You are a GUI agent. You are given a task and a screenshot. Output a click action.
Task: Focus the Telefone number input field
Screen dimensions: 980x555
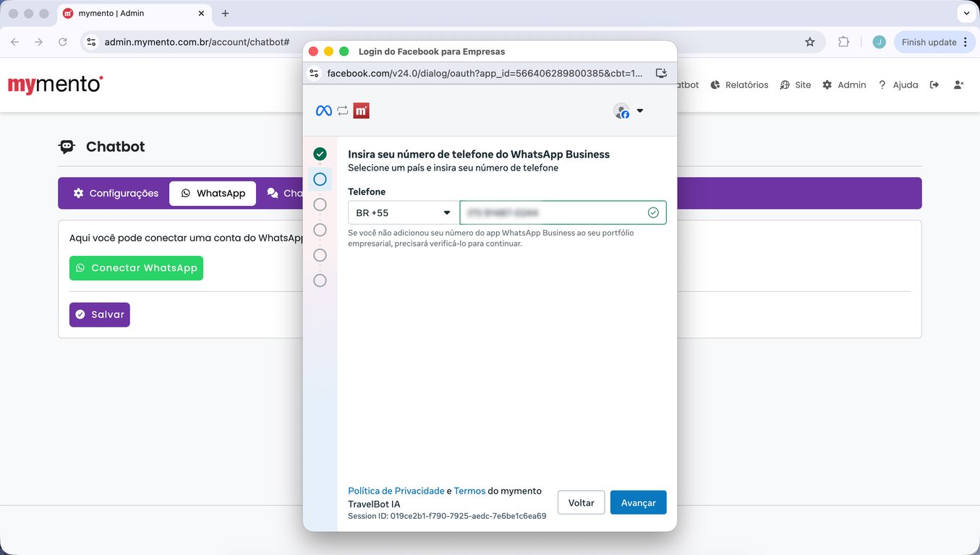coord(563,212)
